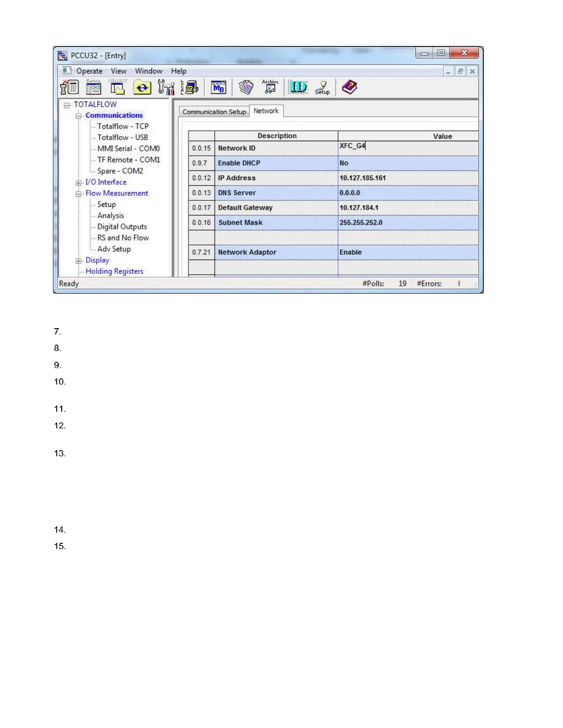Select the I/O Interface tree label
Viewport: 563px width, 728px height.
click(x=106, y=182)
